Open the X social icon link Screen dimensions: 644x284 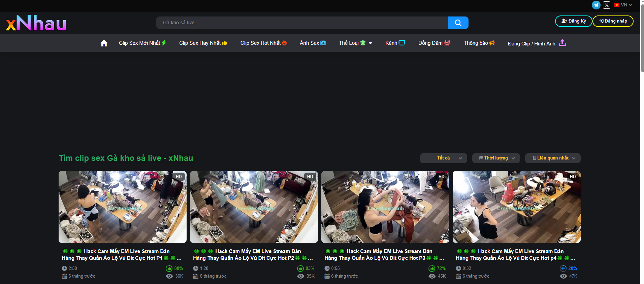click(606, 5)
